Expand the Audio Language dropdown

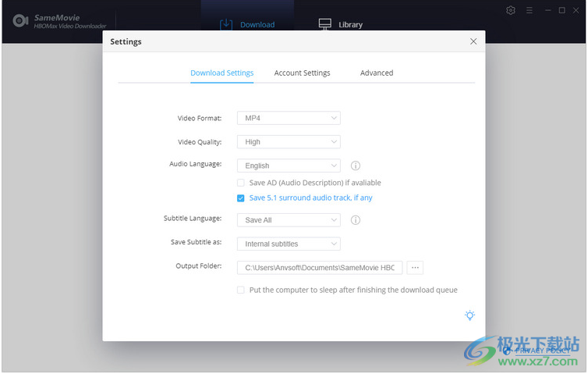tap(289, 166)
